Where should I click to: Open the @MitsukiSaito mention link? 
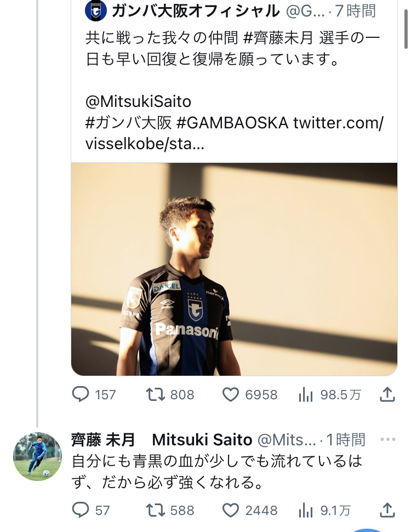click(x=138, y=102)
